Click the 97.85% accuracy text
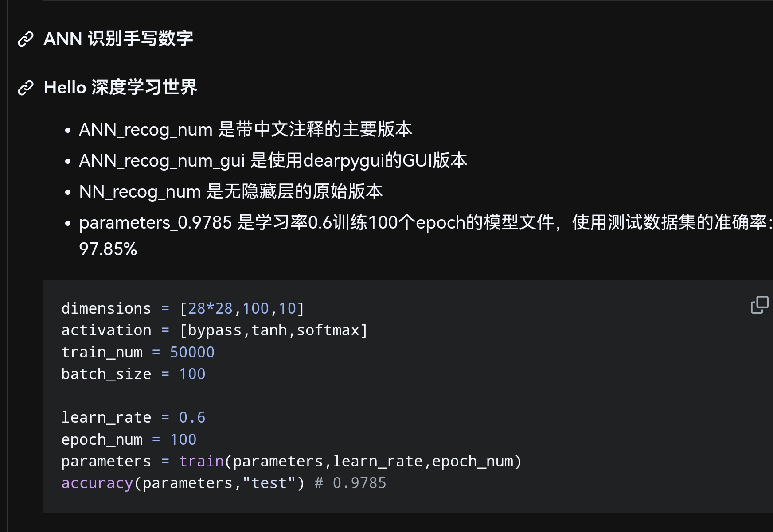This screenshot has width=773, height=532. click(108, 249)
